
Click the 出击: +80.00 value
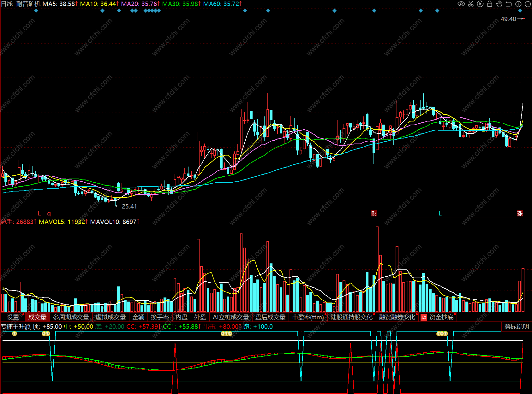tap(223, 326)
